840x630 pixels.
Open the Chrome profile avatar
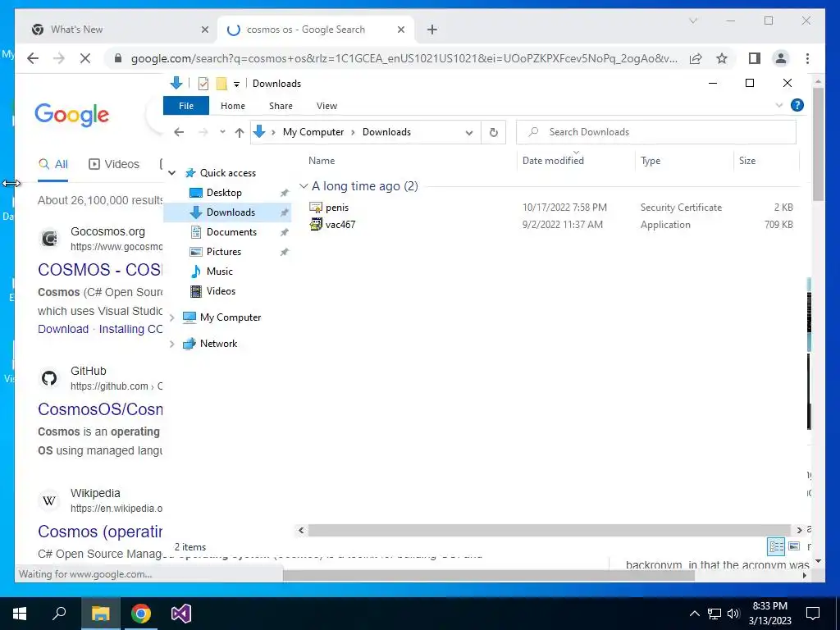[781, 58]
